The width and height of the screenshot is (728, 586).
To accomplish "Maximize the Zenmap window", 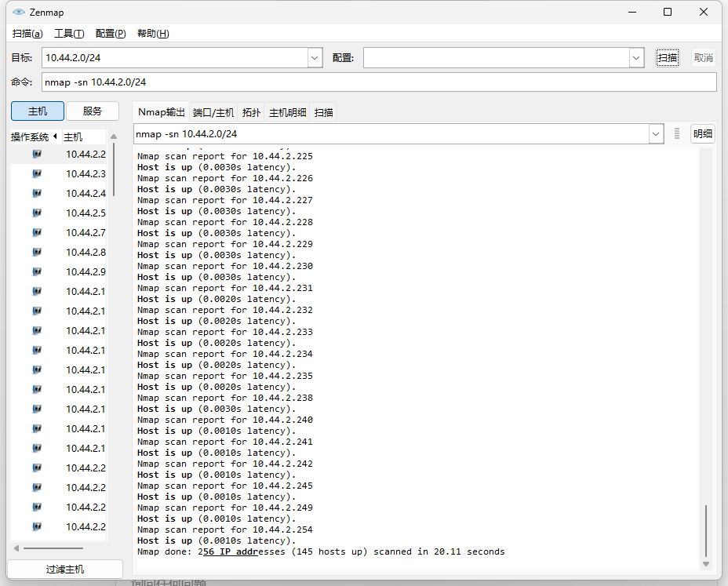I will (668, 12).
